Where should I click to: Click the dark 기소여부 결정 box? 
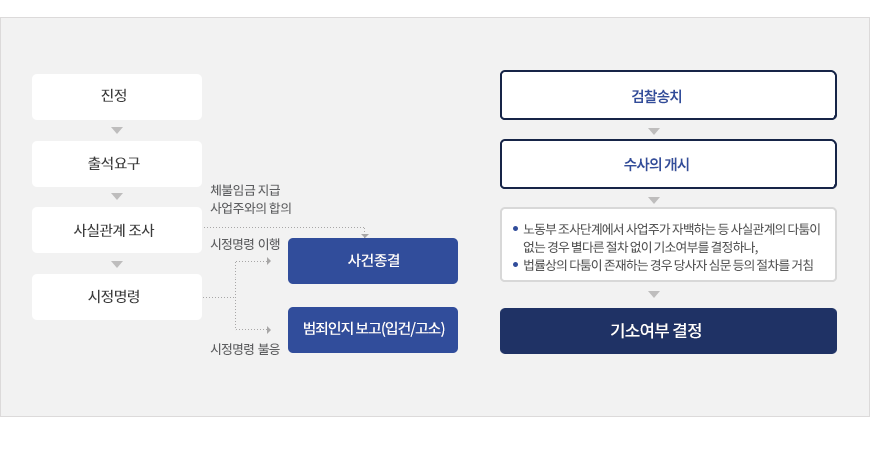coord(668,331)
